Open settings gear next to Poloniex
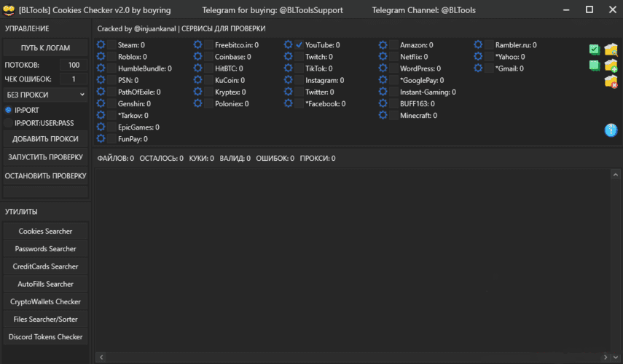 click(198, 103)
